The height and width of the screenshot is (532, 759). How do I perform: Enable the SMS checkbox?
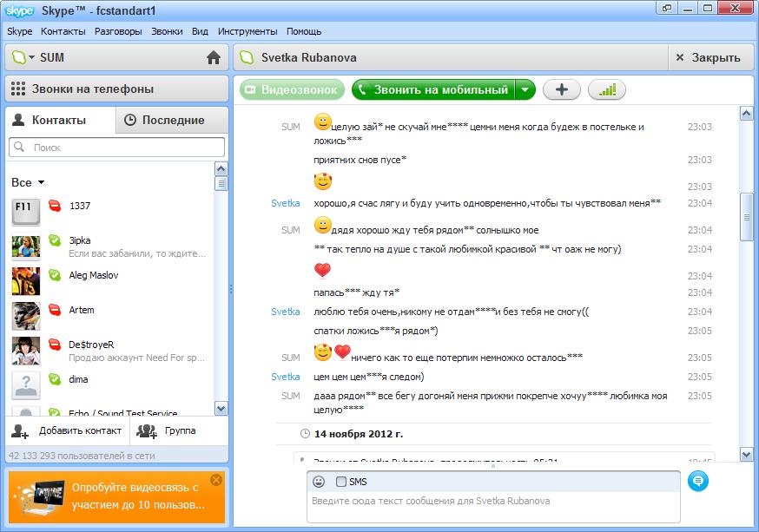coord(341,482)
